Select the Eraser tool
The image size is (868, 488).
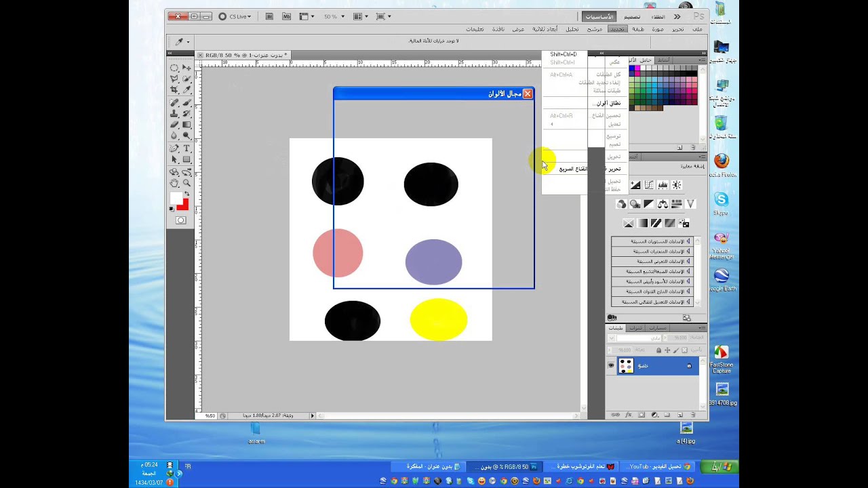click(x=174, y=125)
